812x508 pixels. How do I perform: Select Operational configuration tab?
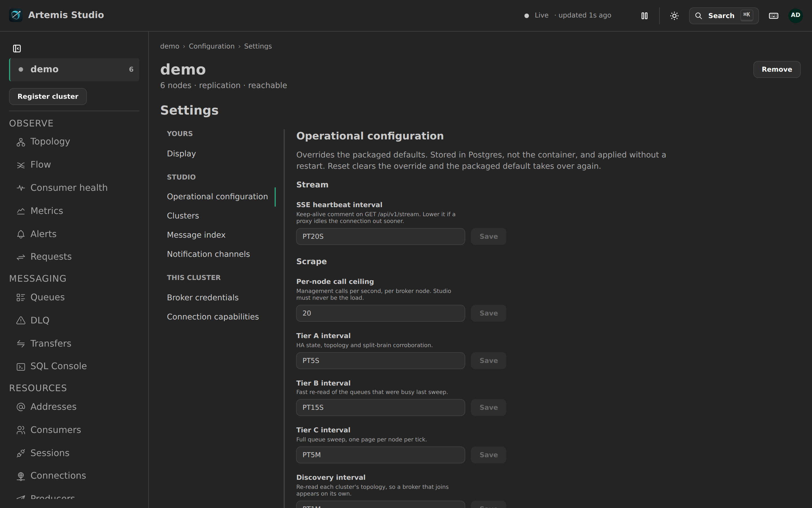click(218, 196)
